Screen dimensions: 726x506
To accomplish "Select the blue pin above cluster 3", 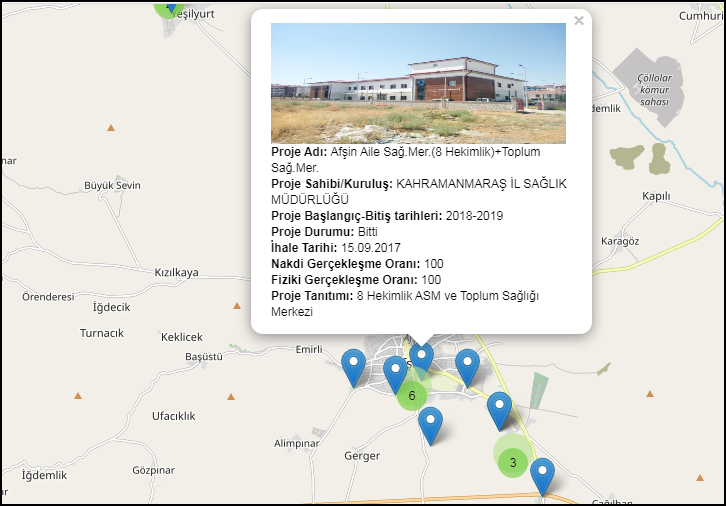I will (500, 411).
